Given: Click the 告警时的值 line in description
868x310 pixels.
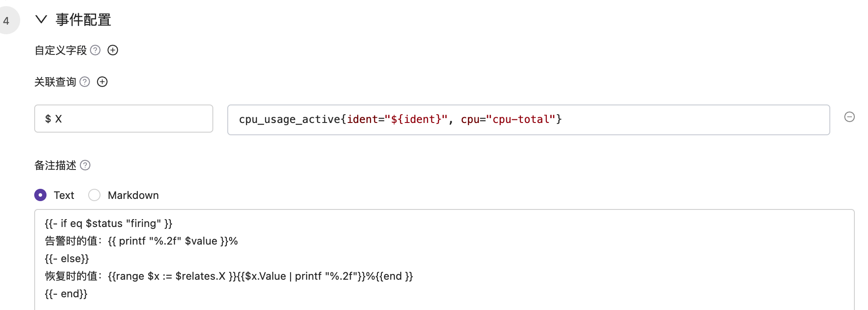Looking at the screenshot, I should pyautogui.click(x=141, y=241).
